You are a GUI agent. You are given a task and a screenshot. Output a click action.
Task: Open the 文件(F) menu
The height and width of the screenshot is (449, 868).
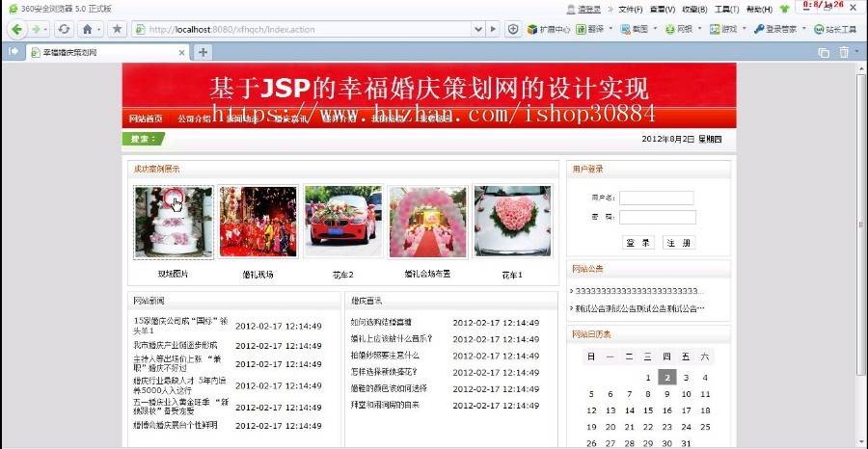point(631,9)
